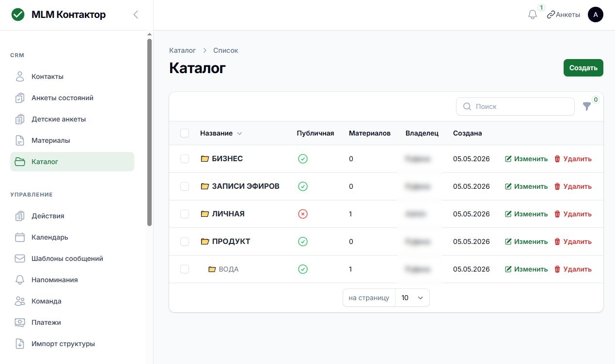The image size is (615, 364).
Task: Open the ЗАПИСИ ЭФИРОВ folder name
Action: pos(246,186)
